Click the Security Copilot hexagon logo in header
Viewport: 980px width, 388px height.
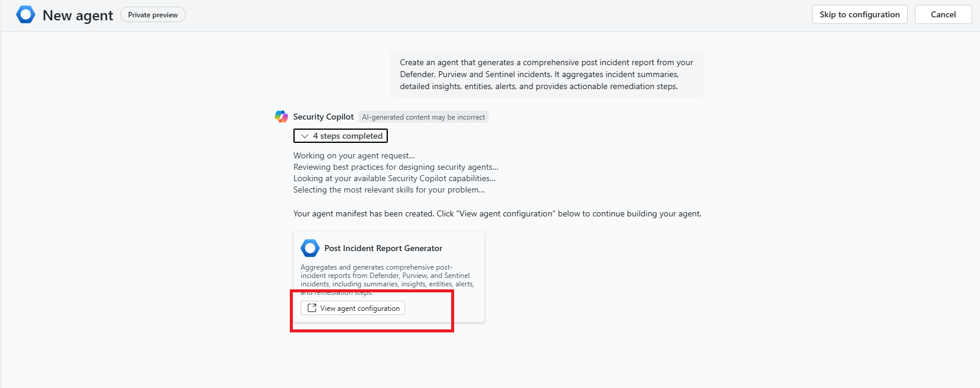pyautogui.click(x=26, y=15)
